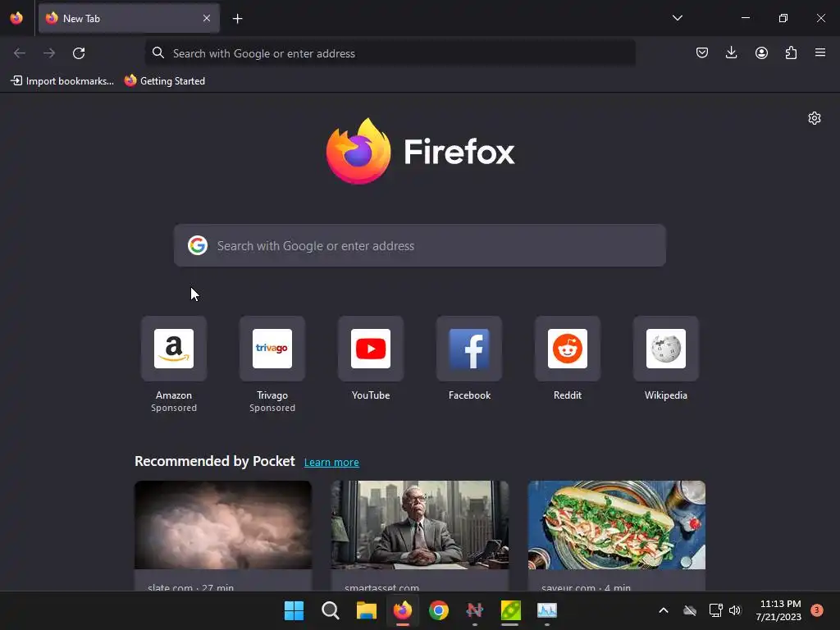Open the green pea app in taskbar

coord(510,610)
